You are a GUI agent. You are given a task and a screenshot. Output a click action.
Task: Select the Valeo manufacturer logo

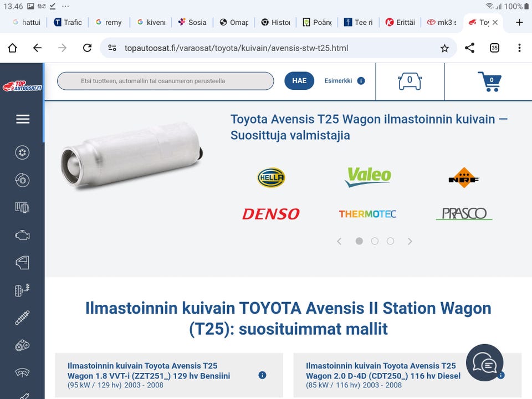click(368, 176)
